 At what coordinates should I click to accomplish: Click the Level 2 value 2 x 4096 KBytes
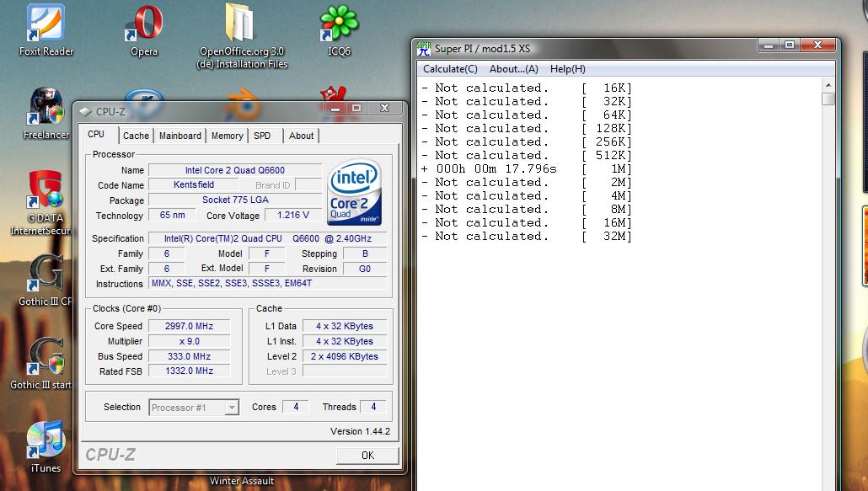345,356
